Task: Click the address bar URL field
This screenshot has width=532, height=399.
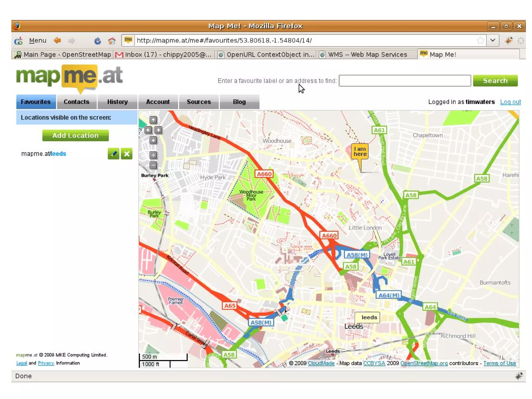Action: [x=304, y=41]
